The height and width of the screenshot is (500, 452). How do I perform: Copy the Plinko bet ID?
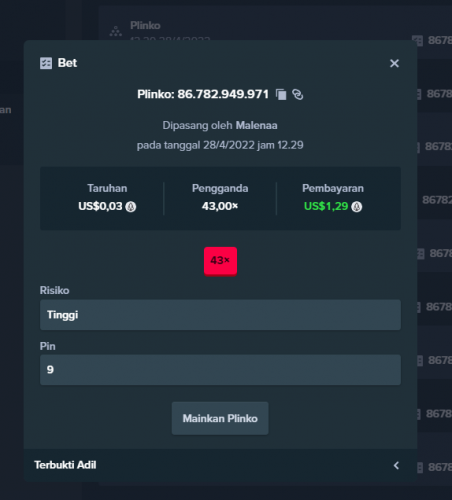[281, 95]
